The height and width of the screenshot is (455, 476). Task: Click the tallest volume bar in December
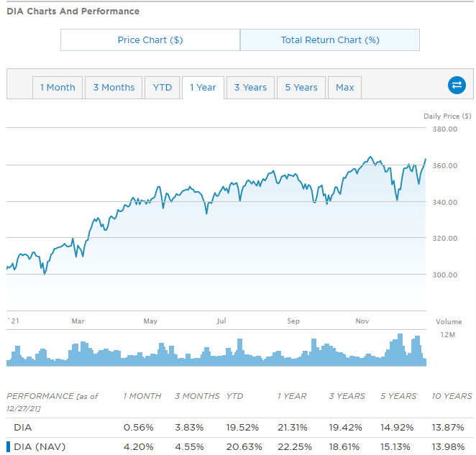pos(400,349)
